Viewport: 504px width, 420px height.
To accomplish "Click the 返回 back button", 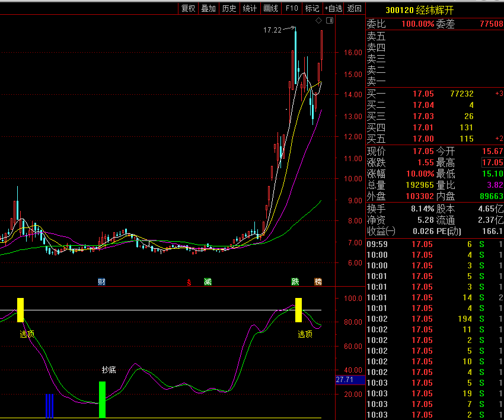I will click(354, 8).
